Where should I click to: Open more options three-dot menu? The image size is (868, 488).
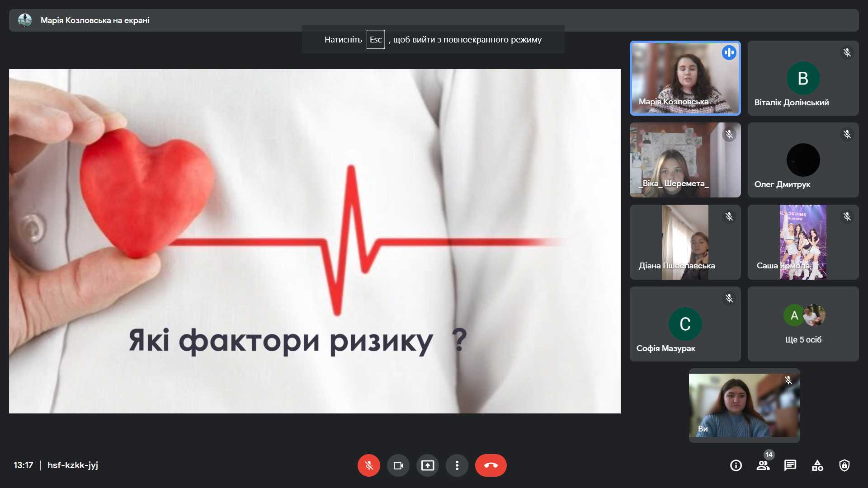pyautogui.click(x=457, y=465)
